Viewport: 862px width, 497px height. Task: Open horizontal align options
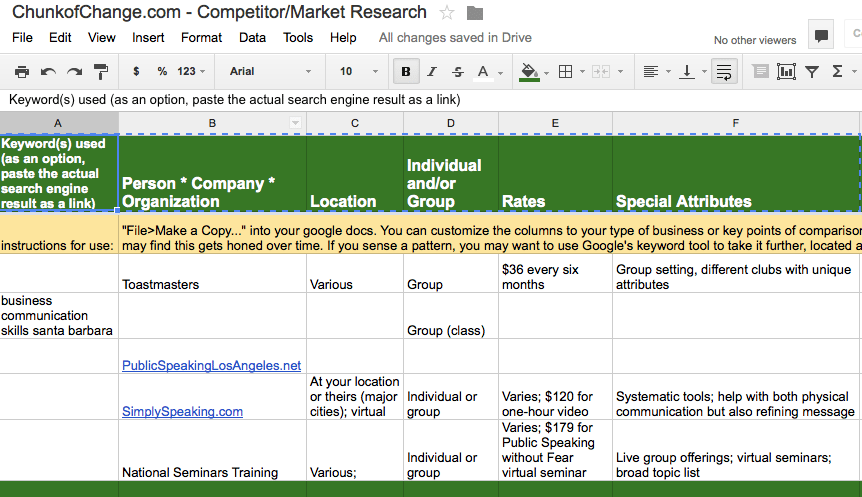[x=651, y=71]
